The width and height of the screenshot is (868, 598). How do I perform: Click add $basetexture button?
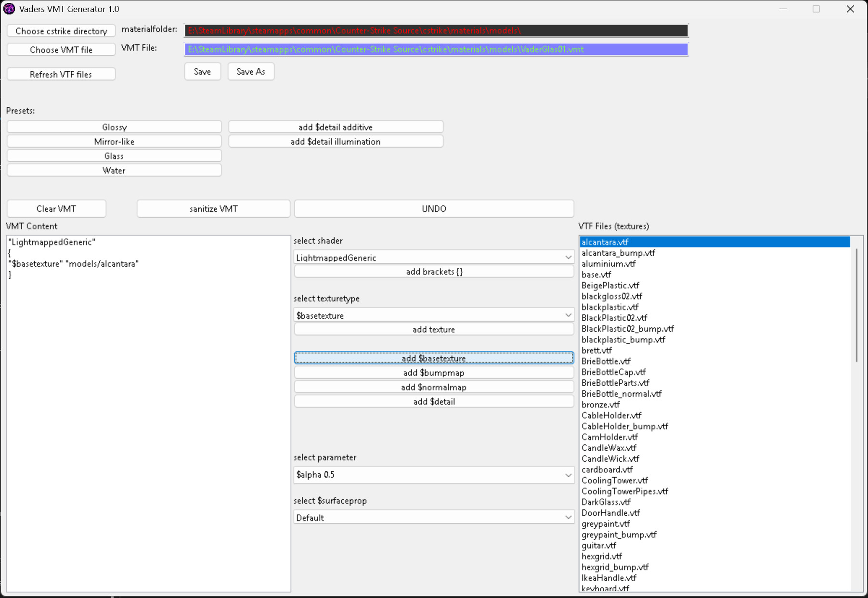tap(434, 358)
